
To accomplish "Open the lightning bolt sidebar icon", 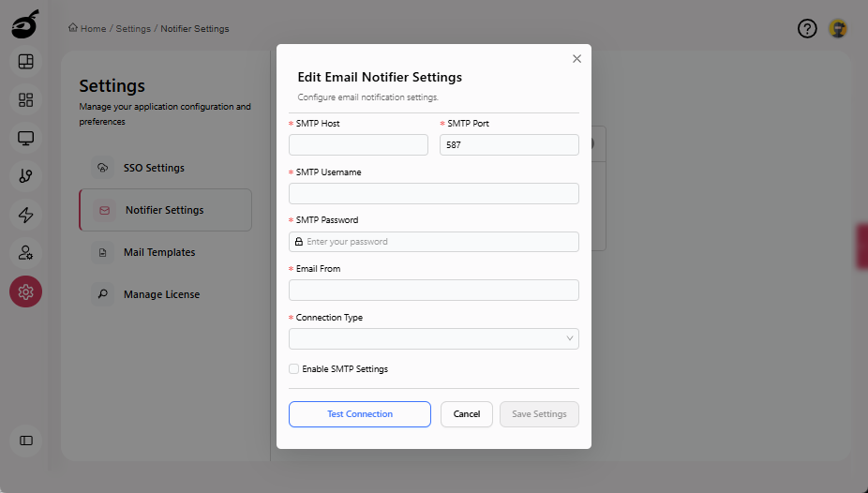I will pos(25,215).
